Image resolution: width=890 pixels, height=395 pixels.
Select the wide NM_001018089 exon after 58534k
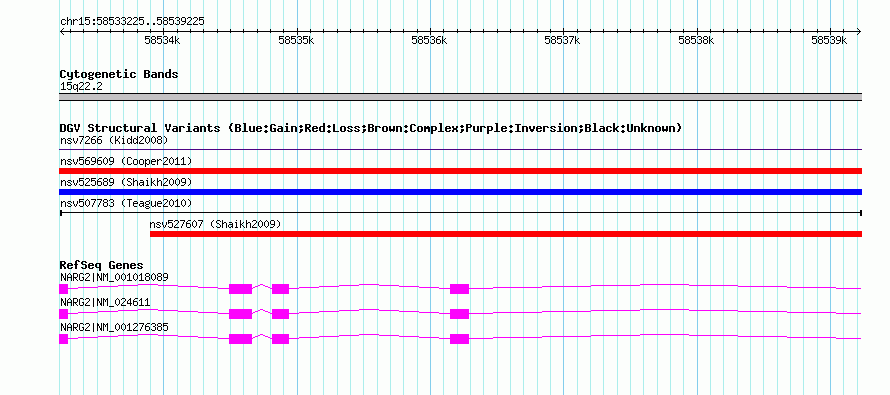coord(241,289)
